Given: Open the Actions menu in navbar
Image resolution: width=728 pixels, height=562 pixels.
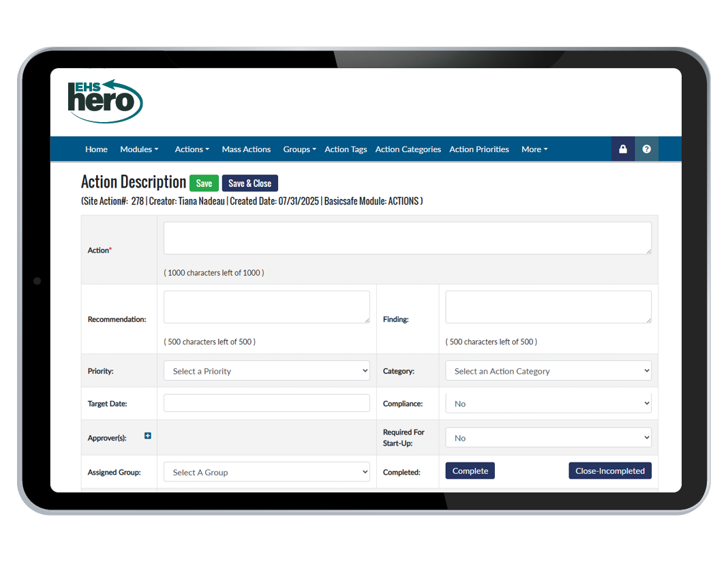Looking at the screenshot, I should pos(192,149).
